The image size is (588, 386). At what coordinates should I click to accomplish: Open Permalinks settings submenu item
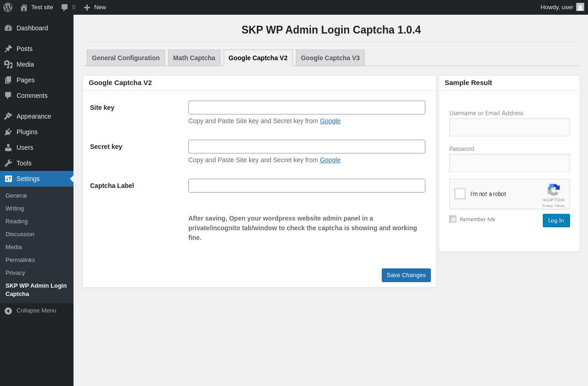click(x=20, y=260)
